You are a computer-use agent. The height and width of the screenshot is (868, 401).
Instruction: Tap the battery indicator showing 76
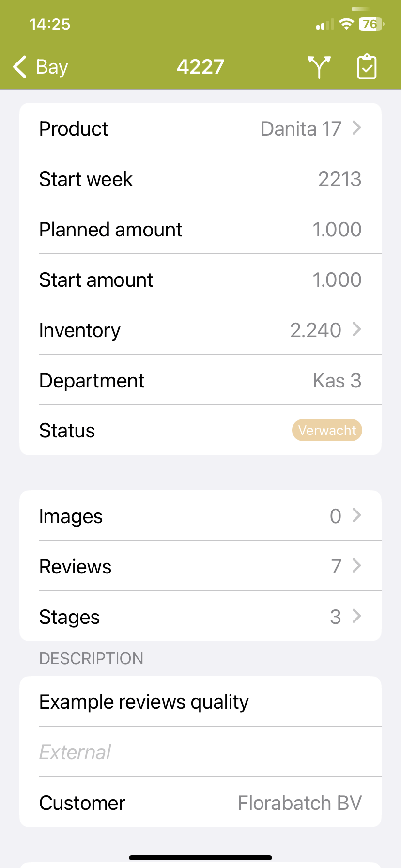(371, 24)
